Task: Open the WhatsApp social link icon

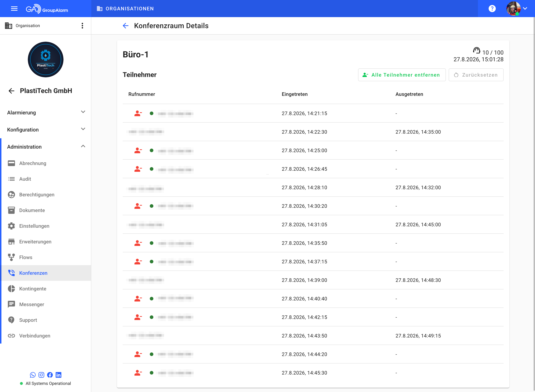Action: (33, 375)
